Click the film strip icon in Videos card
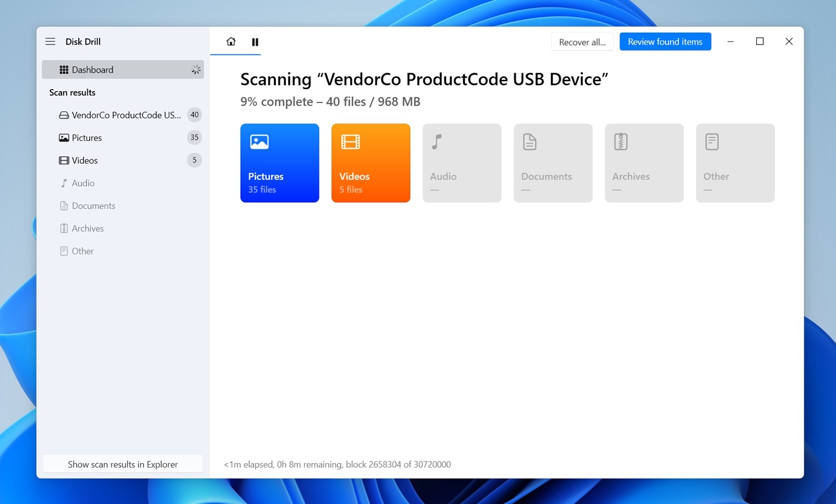Image resolution: width=836 pixels, height=504 pixels. tap(351, 142)
